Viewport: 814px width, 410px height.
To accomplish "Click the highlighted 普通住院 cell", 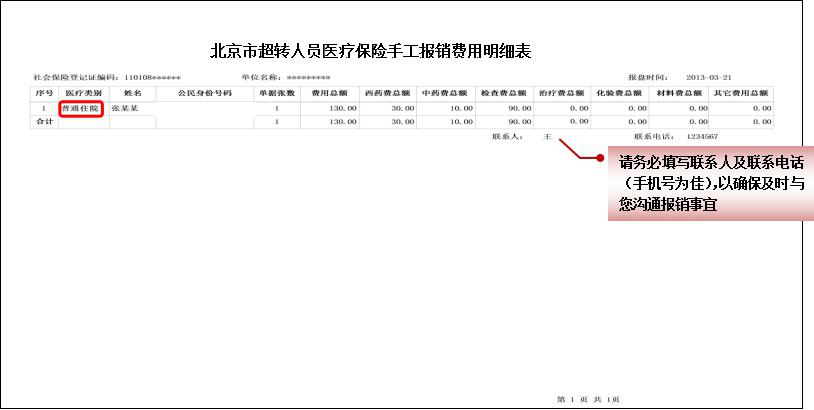I will [x=81, y=108].
